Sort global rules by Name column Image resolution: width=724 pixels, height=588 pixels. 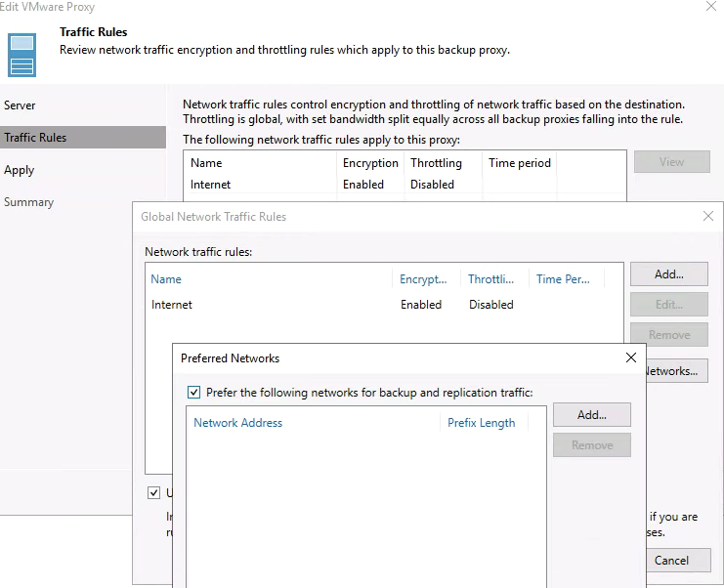(166, 279)
